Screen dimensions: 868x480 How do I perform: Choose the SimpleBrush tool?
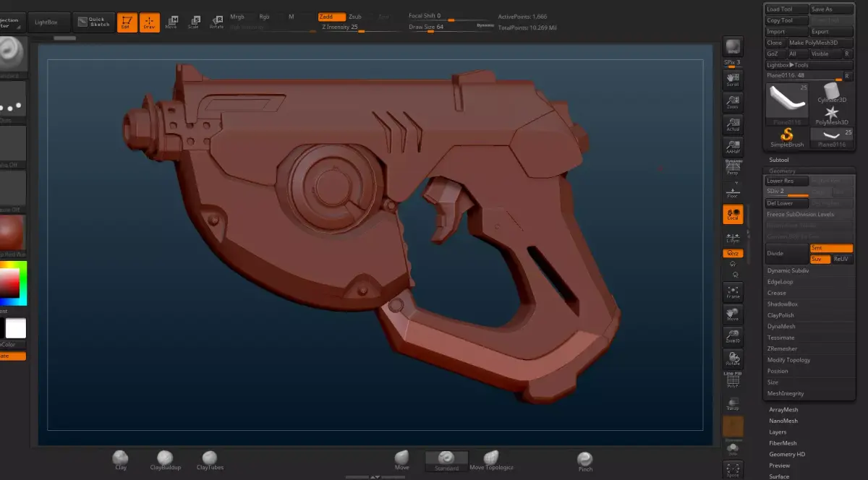pyautogui.click(x=787, y=136)
